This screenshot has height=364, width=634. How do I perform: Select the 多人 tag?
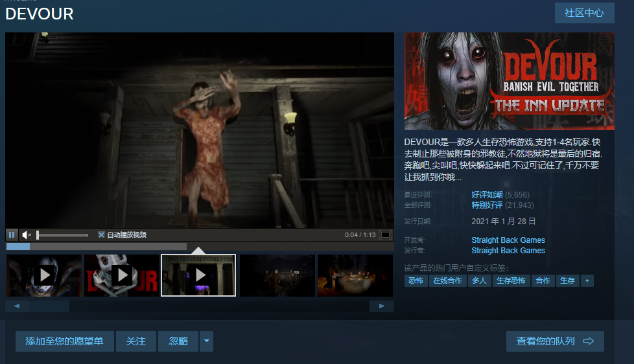479,281
